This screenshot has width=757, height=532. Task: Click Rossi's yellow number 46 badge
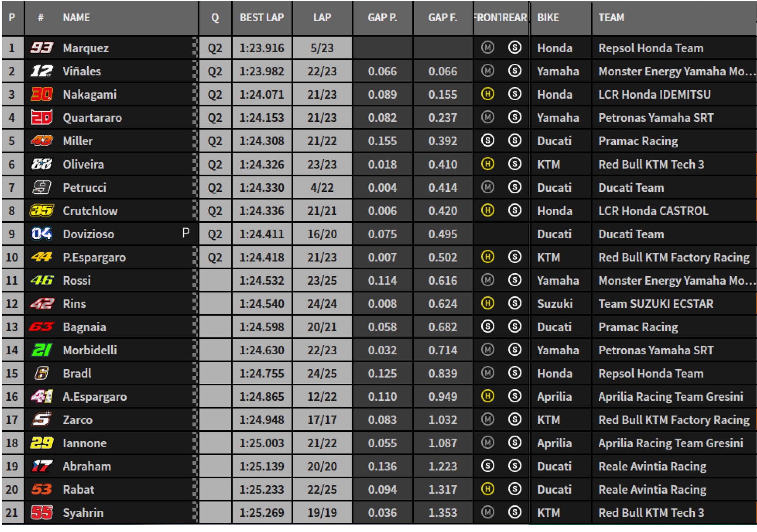point(42,280)
